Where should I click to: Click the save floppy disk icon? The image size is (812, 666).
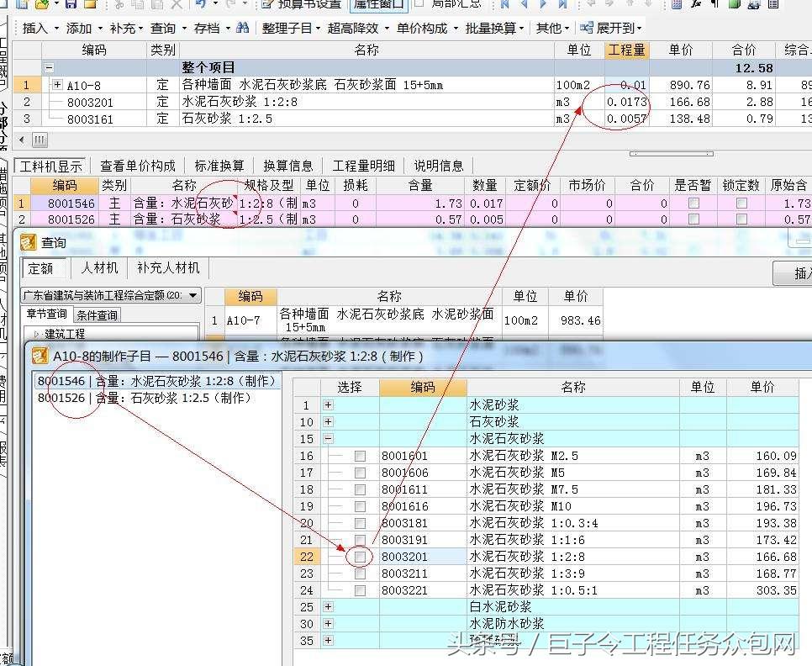coord(71,4)
